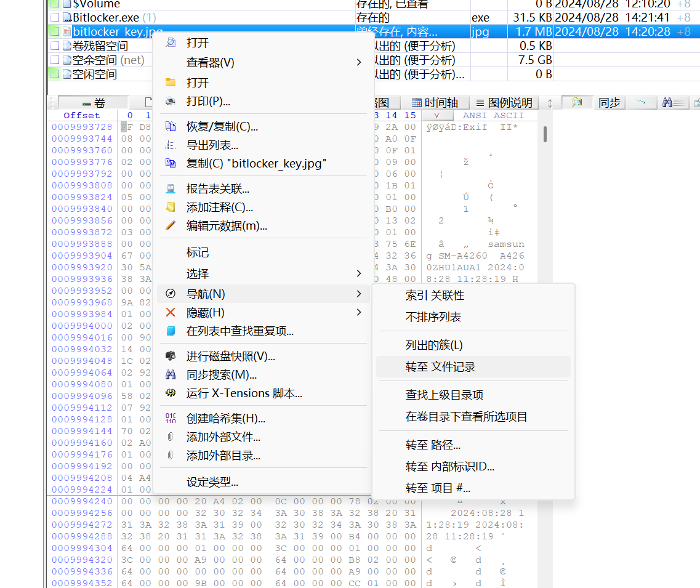Click the gear icon beside 运行 X-Tensions 脚本
The width and height of the screenshot is (700, 588).
point(171,393)
